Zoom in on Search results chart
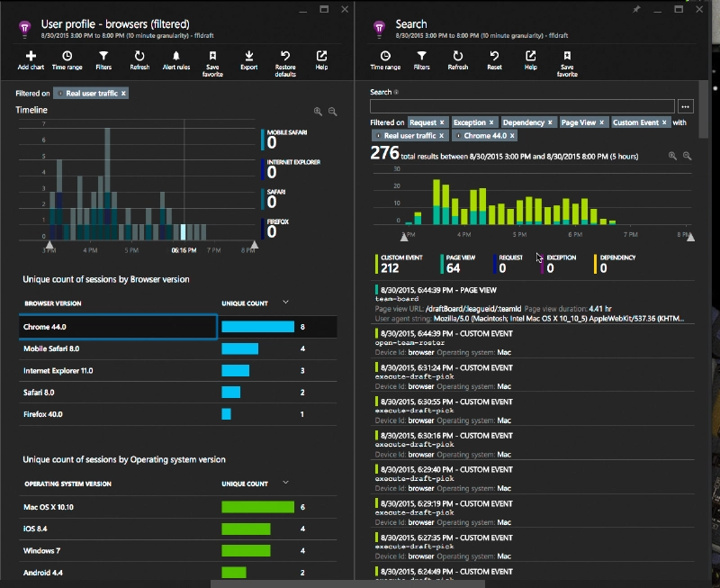 (672, 156)
